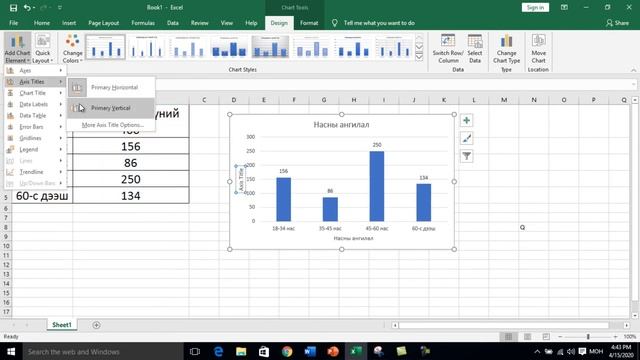Open Word from taskbar

pyautogui.click(x=310, y=351)
